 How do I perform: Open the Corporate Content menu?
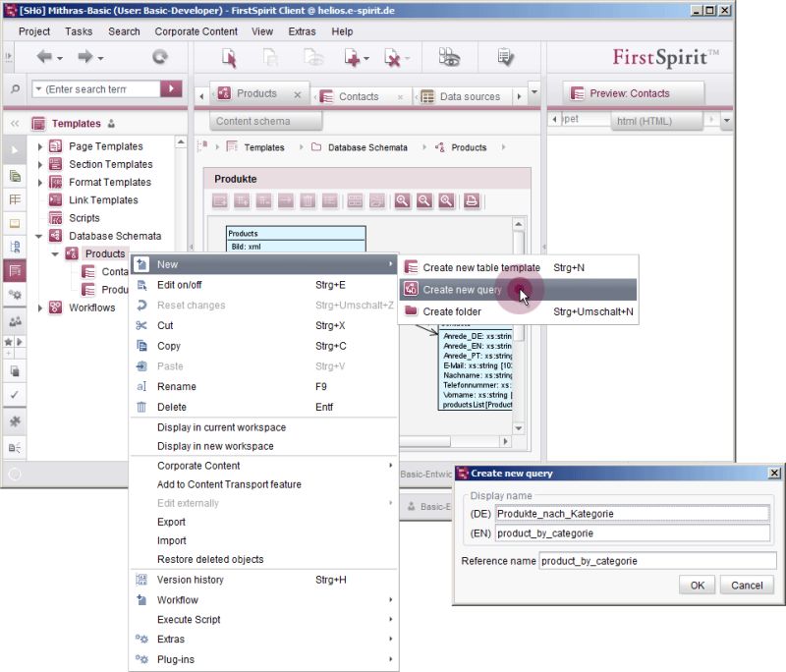[x=196, y=31]
